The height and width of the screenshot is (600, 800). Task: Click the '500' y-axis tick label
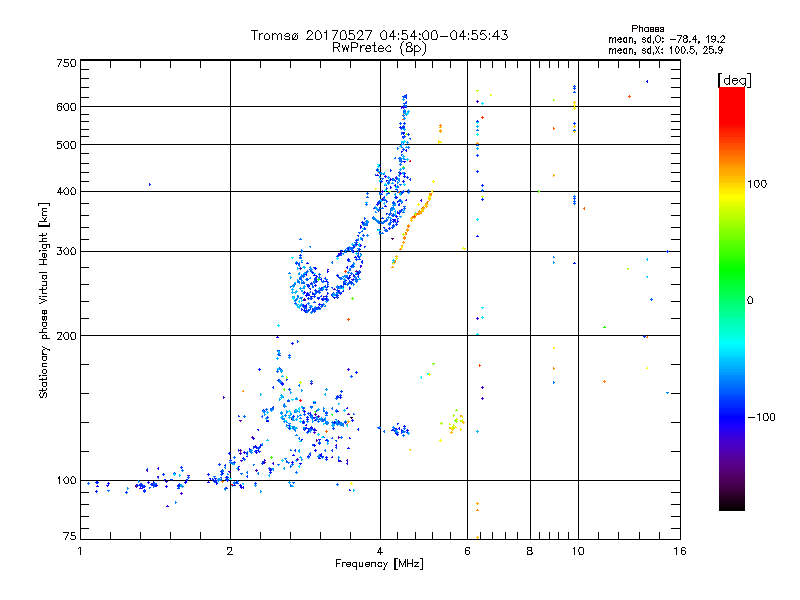pyautogui.click(x=66, y=145)
